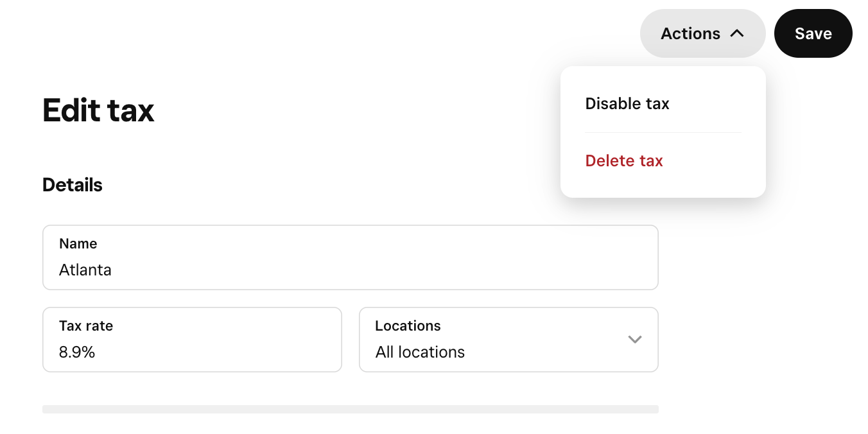Click the word Actions in the button

pos(690,33)
